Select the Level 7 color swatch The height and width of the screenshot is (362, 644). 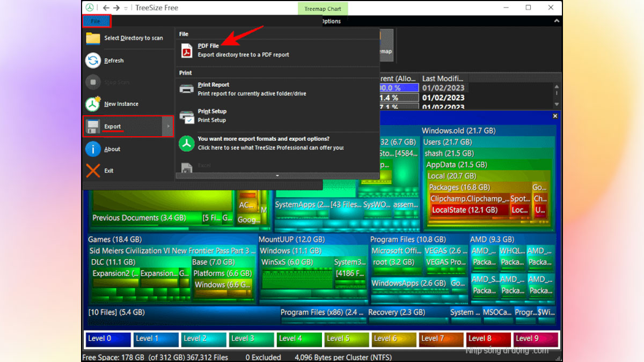442,339
